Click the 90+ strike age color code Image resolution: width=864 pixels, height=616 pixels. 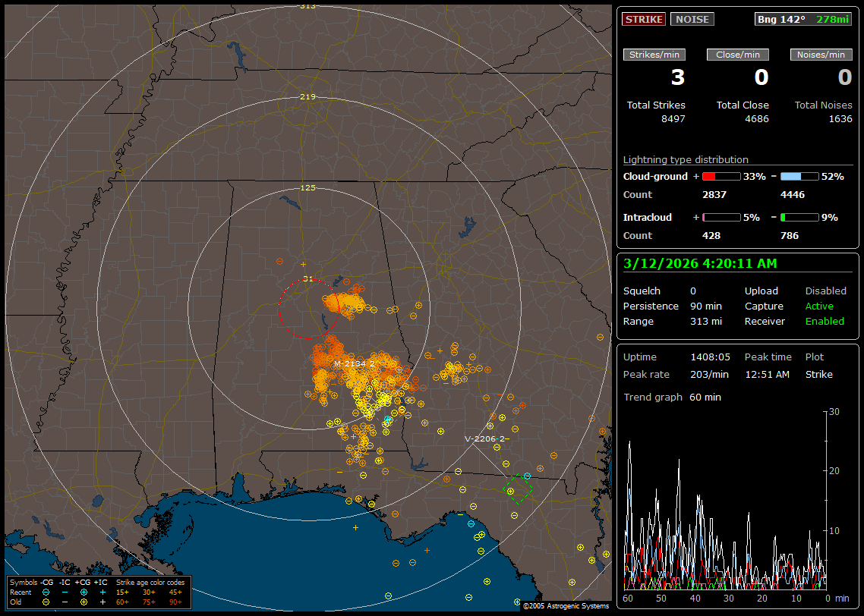coord(175,602)
